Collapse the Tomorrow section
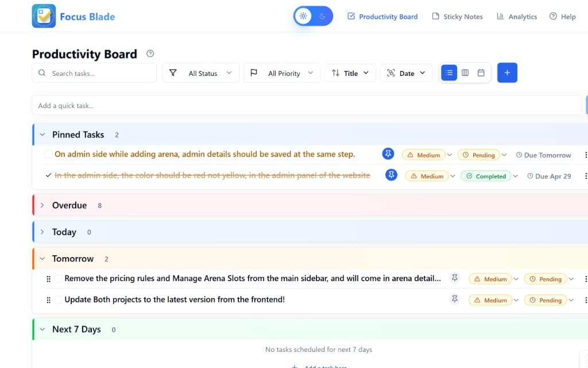The width and height of the screenshot is (588, 368). (42, 258)
